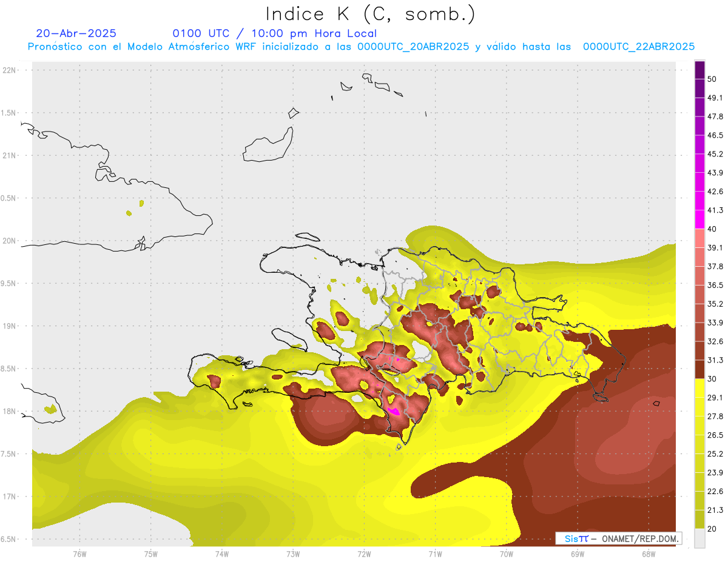Select the legend value '43.9'
Viewport: 728px width, 562px height.
pyautogui.click(x=715, y=173)
